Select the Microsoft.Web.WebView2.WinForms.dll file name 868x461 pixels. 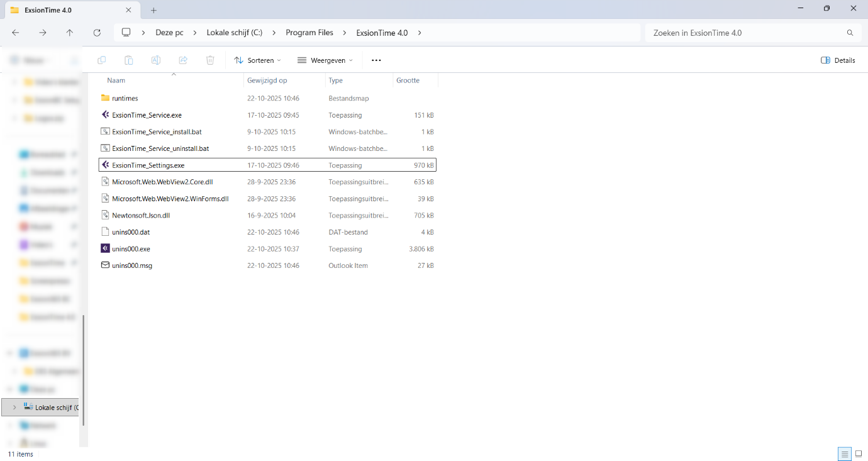click(170, 199)
